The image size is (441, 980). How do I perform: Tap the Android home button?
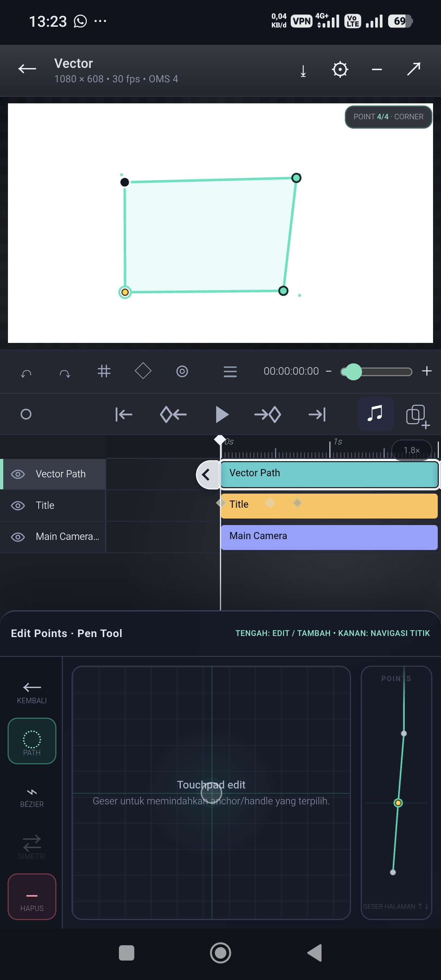[220, 953]
